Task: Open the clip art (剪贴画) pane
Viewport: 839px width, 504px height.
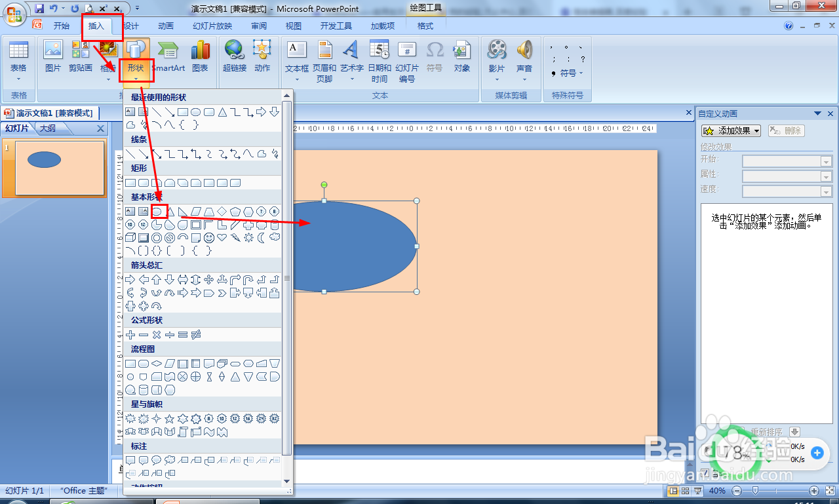Action: [x=81, y=57]
